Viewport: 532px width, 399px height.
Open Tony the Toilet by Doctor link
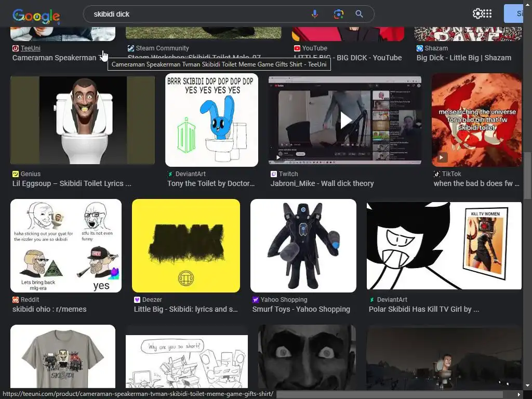click(x=211, y=183)
